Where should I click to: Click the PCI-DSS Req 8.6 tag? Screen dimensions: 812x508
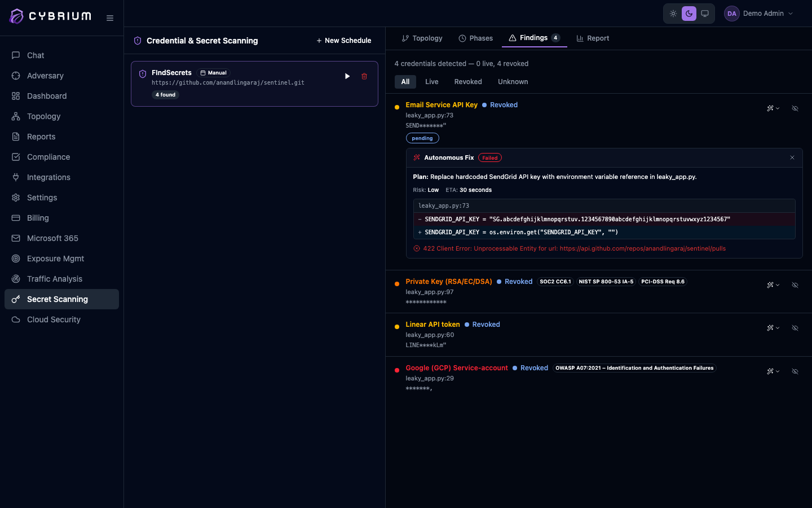[663, 282]
